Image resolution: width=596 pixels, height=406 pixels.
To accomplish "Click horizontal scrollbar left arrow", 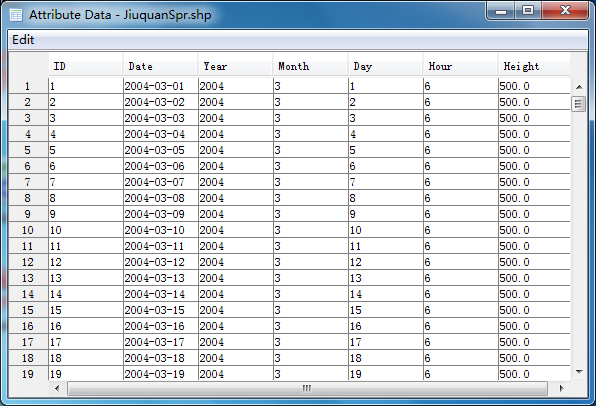I will [57, 388].
